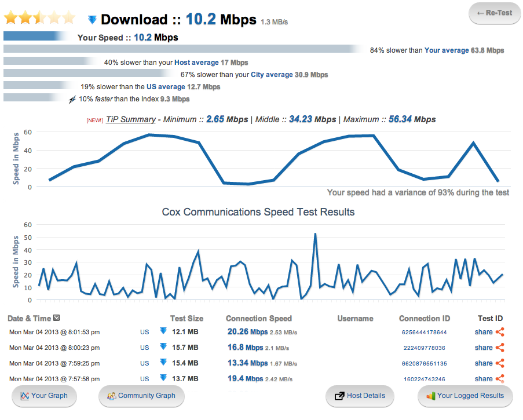Open the Your average link
The height and width of the screenshot is (420, 523).
click(x=447, y=50)
